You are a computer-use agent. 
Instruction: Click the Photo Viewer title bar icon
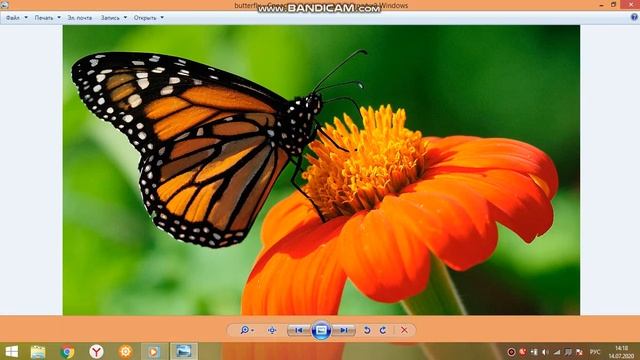pos(4,4)
